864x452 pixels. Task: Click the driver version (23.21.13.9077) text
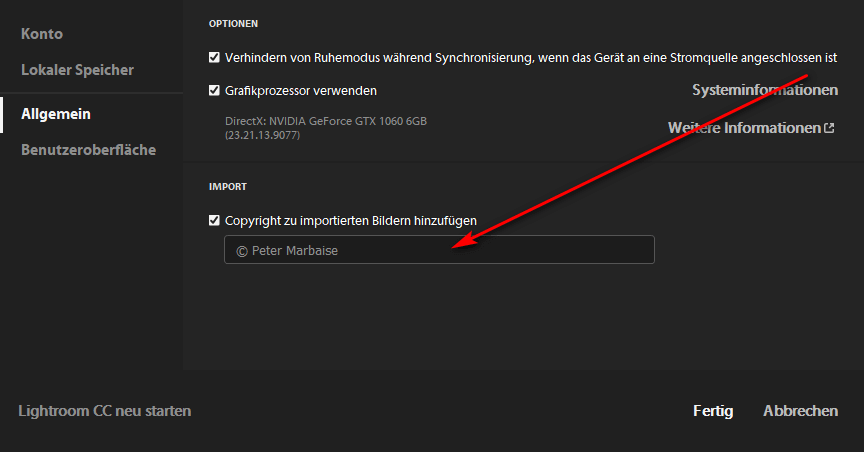coord(262,135)
